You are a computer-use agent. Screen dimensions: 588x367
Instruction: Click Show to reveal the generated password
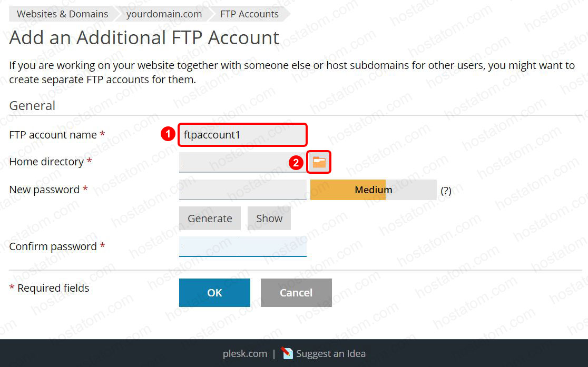point(269,218)
